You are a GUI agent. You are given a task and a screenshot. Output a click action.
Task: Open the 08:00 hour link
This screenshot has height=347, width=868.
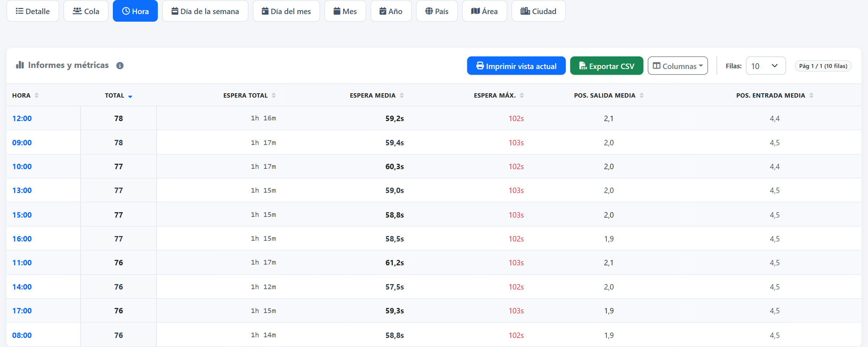point(22,335)
